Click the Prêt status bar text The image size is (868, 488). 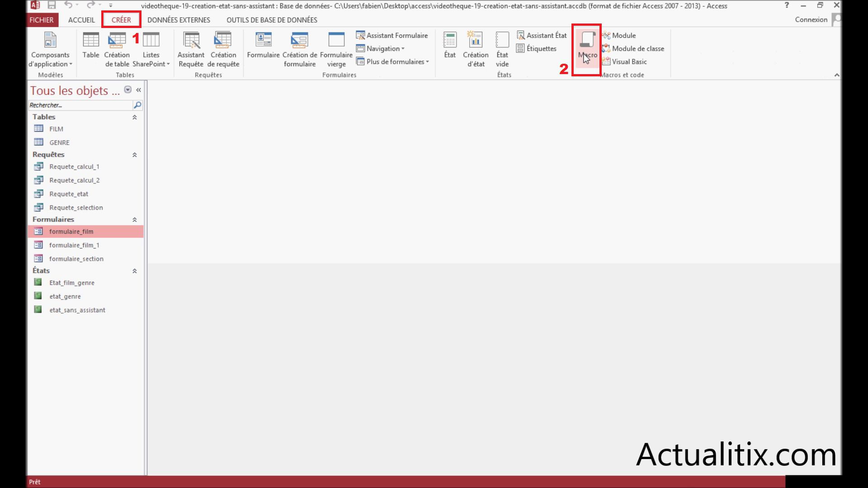coord(35,482)
